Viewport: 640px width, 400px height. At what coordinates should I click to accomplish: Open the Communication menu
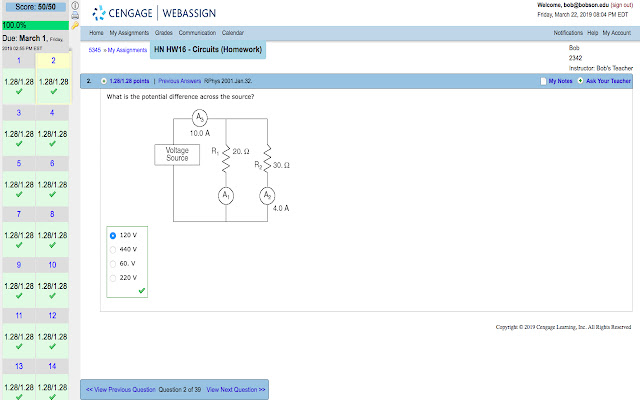[197, 33]
